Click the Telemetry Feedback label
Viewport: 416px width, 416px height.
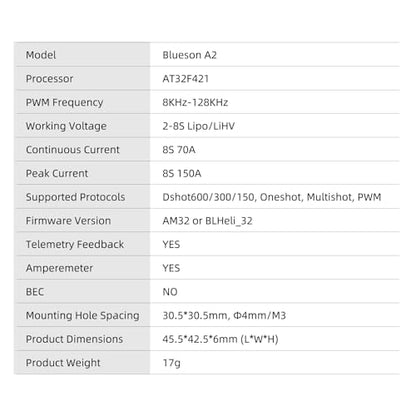75,244
